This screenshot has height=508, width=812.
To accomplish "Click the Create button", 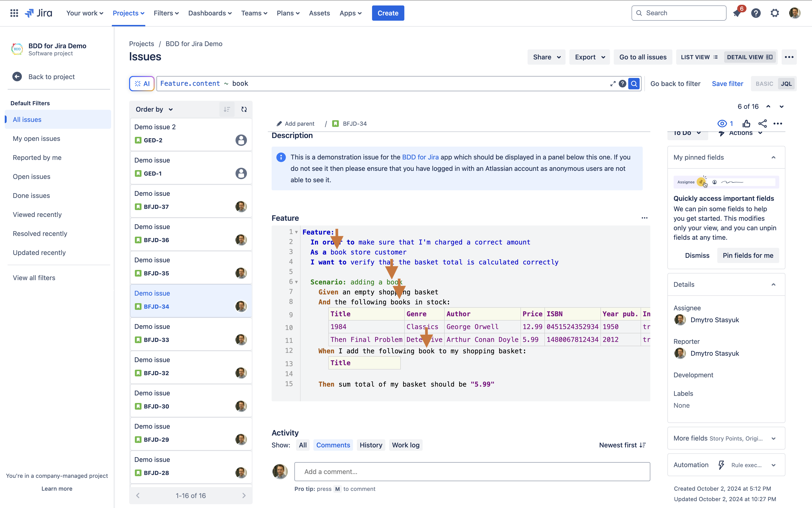I will pos(388,13).
